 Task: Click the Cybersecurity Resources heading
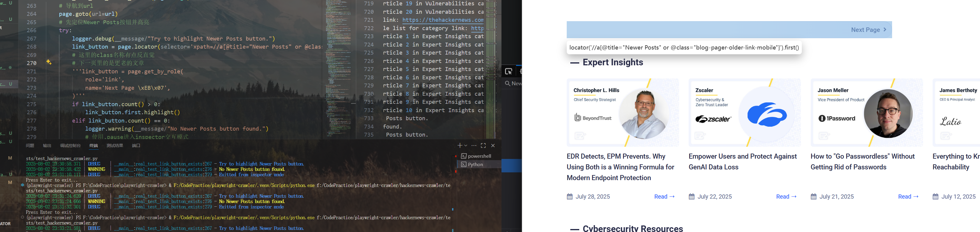point(633,228)
